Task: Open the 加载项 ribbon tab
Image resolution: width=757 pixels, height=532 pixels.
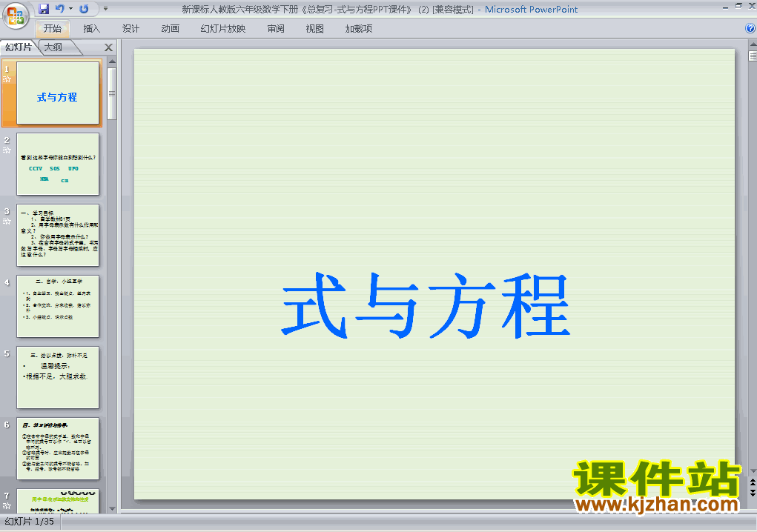Action: (x=358, y=28)
